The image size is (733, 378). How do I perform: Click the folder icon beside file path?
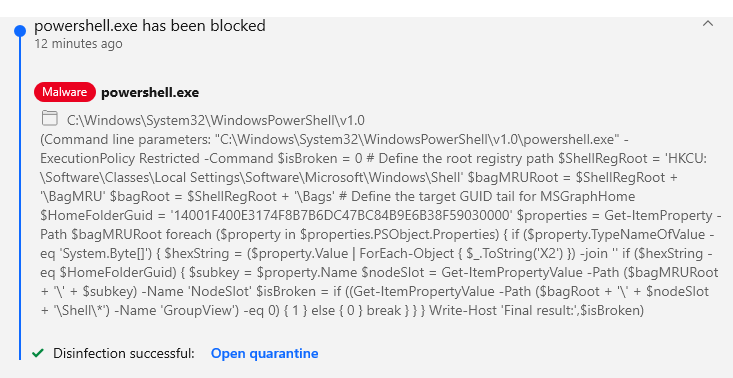pos(50,118)
